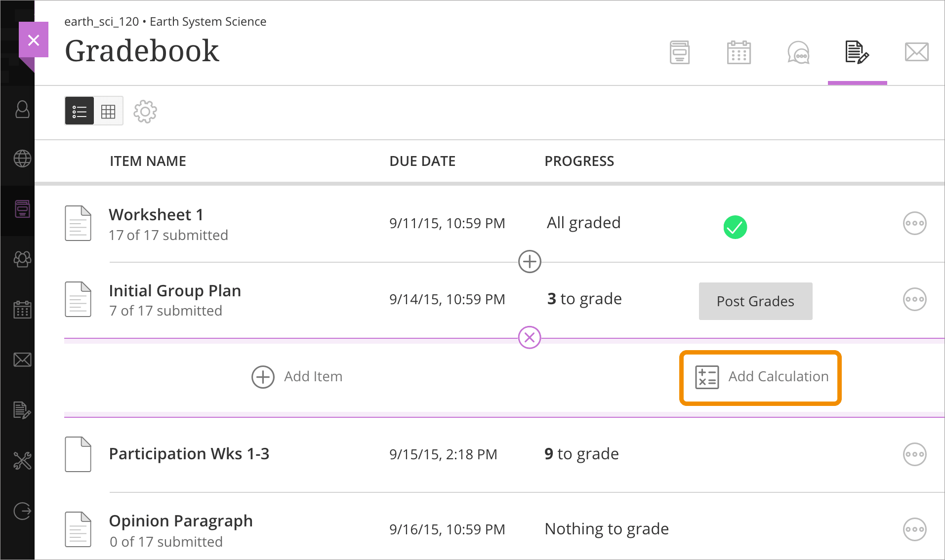Open Tools icon in left sidebar

[22, 461]
